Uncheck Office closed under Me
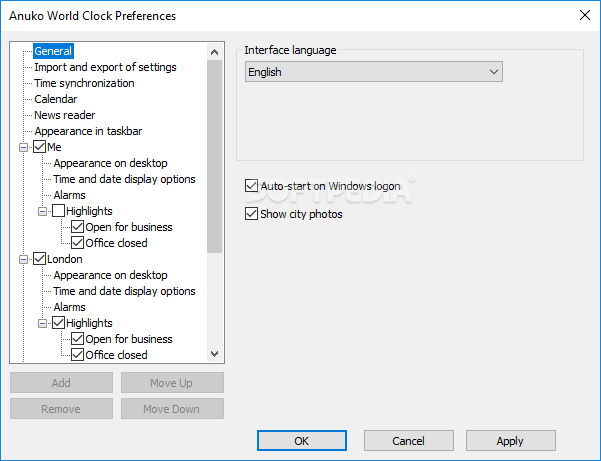 (x=77, y=243)
